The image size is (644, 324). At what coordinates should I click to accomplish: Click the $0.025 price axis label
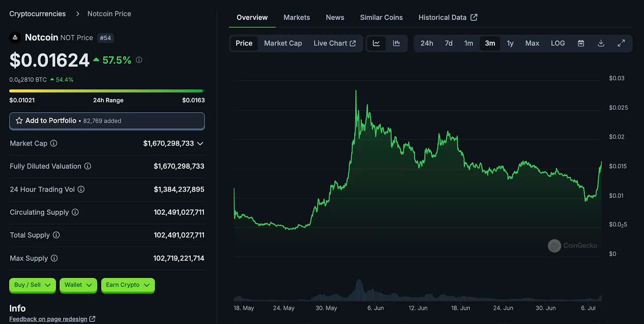(619, 108)
